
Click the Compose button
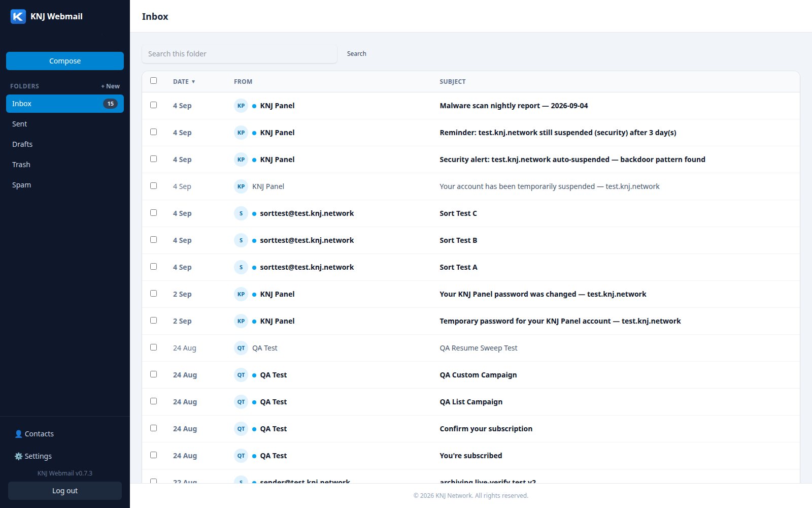click(x=65, y=61)
